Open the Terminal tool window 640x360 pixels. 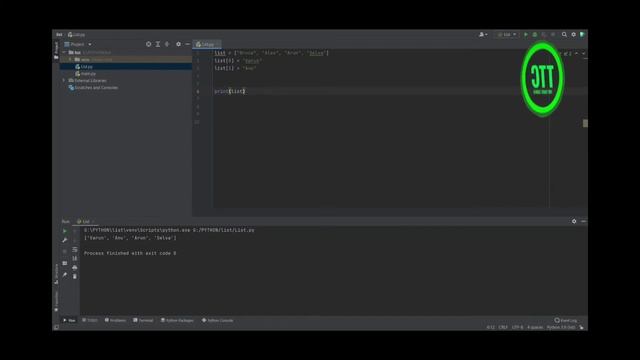pyautogui.click(x=143, y=320)
